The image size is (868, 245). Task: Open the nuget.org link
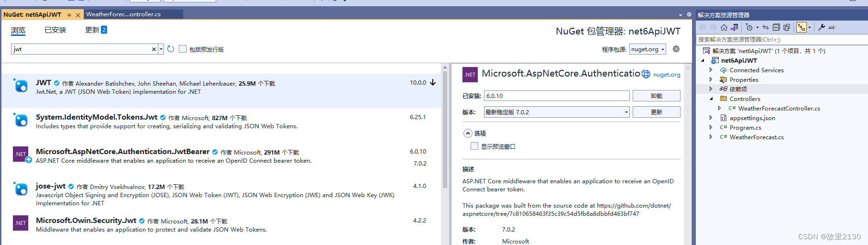(667, 75)
